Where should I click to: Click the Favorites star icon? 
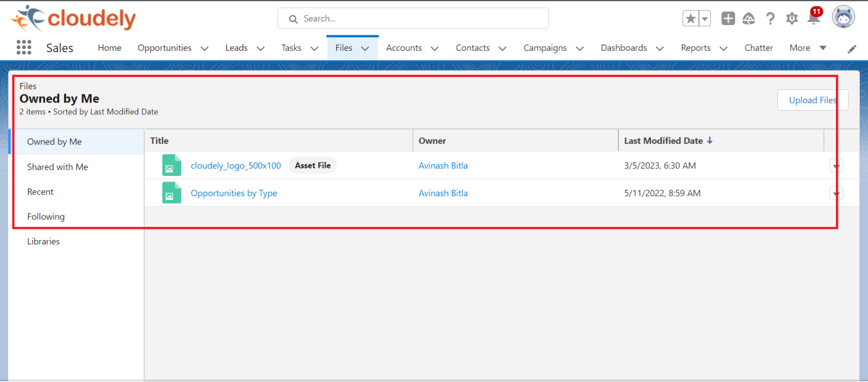pyautogui.click(x=691, y=19)
